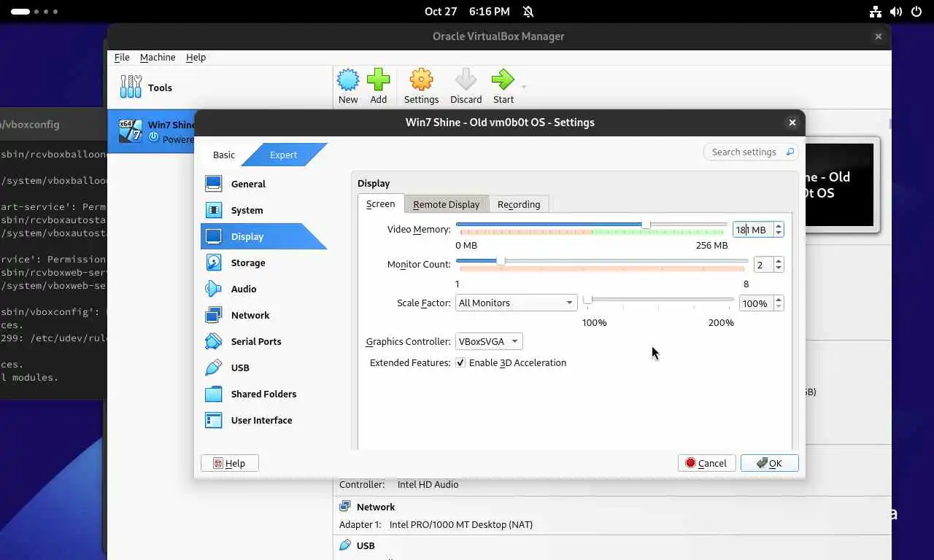Open the Machine menu

click(x=158, y=57)
